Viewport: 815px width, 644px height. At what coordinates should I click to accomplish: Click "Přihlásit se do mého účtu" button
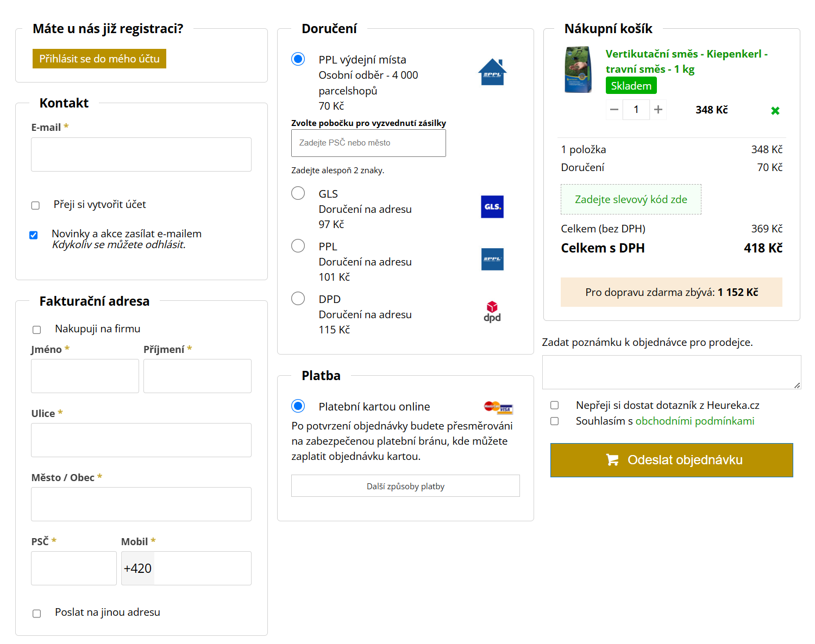pos(99,59)
